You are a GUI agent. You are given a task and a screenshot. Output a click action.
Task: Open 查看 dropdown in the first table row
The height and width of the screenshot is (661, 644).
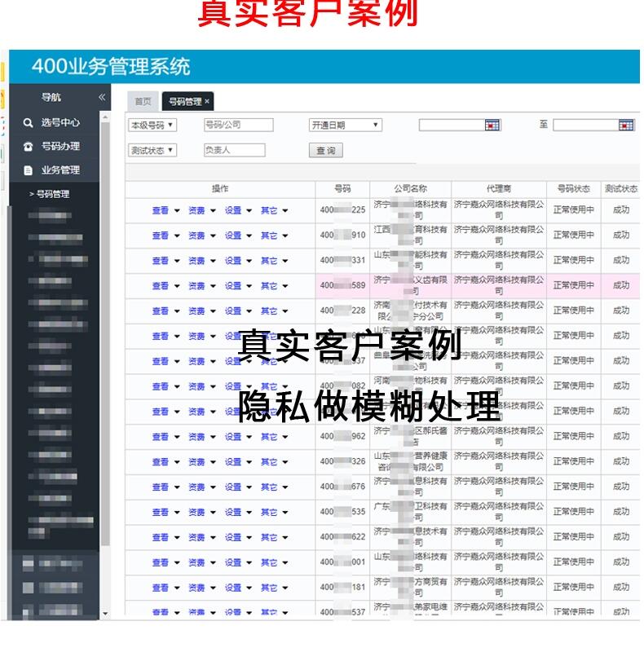coord(165,210)
